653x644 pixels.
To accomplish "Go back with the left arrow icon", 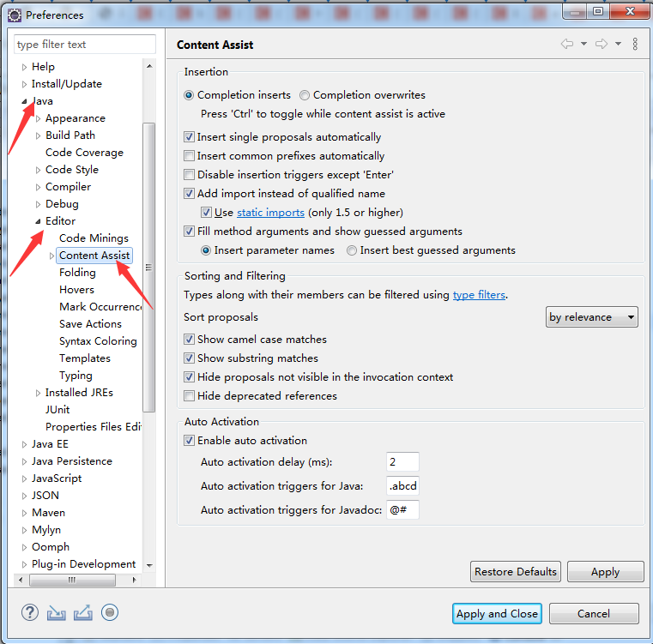I will pyautogui.click(x=567, y=44).
